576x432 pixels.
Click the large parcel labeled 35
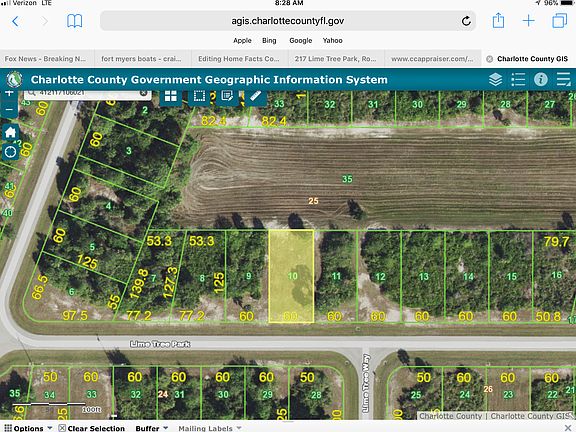point(347,179)
